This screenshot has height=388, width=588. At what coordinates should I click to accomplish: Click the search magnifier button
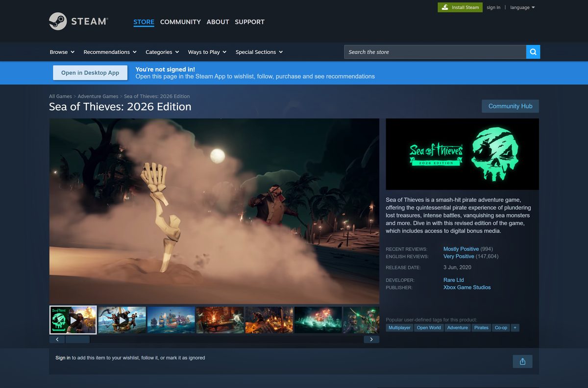533,52
